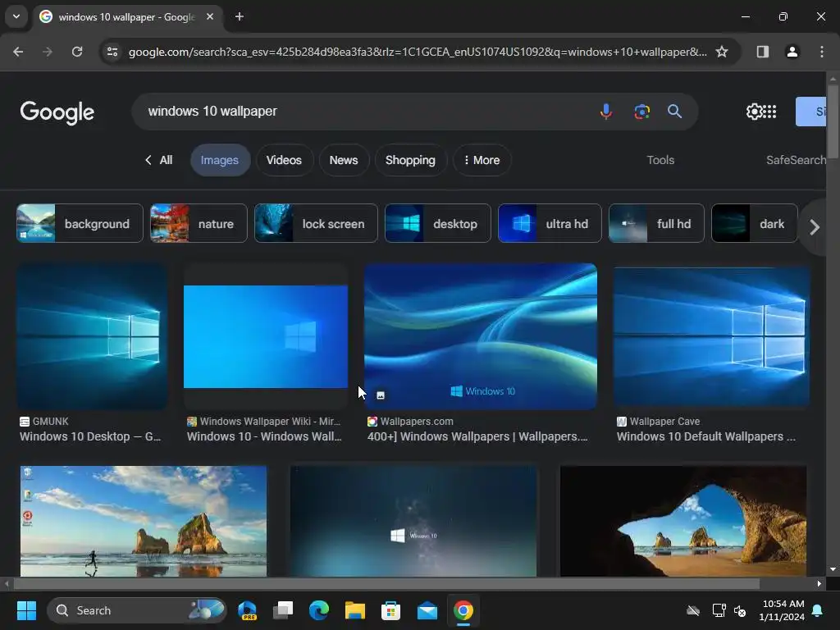Image resolution: width=840 pixels, height=630 pixels.
Task: Filter by the lock screen chip
Action: click(x=316, y=223)
